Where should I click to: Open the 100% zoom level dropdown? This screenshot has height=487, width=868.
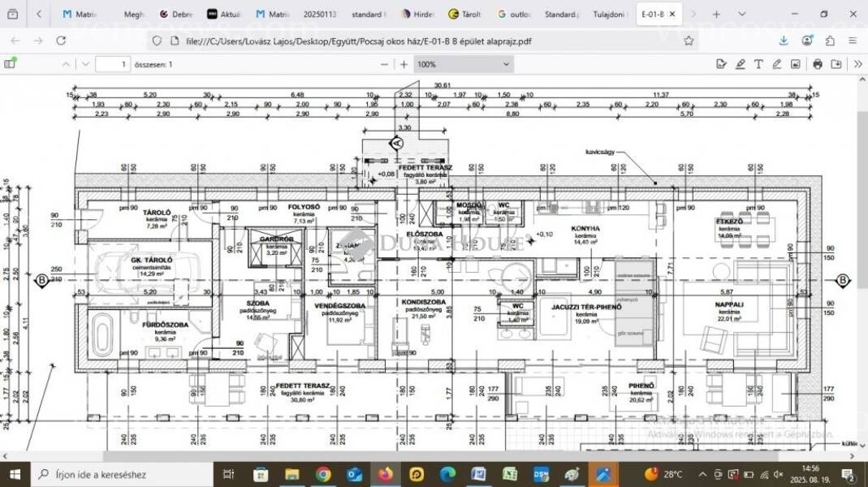[464, 64]
